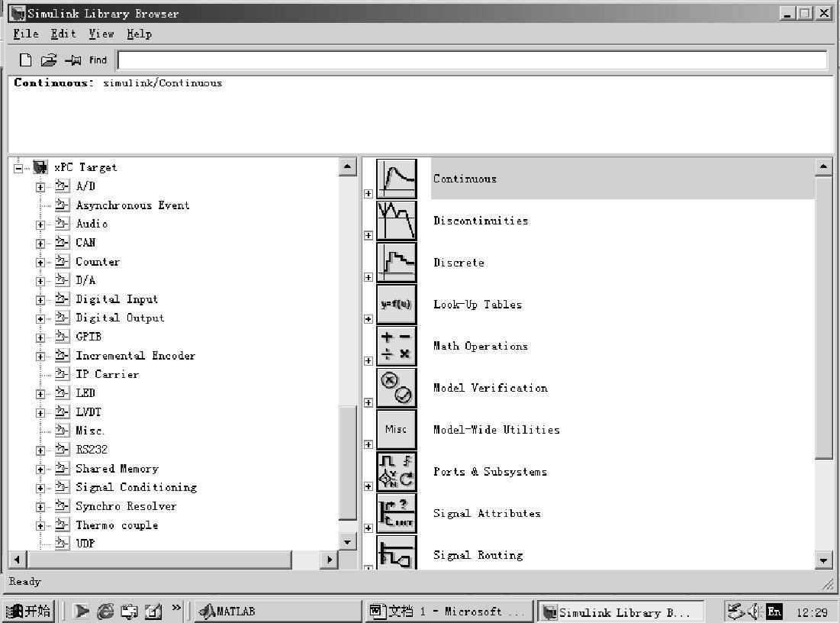This screenshot has width=840, height=623.
Task: Expand the Thermo couple tree node
Action: [x=40, y=525]
